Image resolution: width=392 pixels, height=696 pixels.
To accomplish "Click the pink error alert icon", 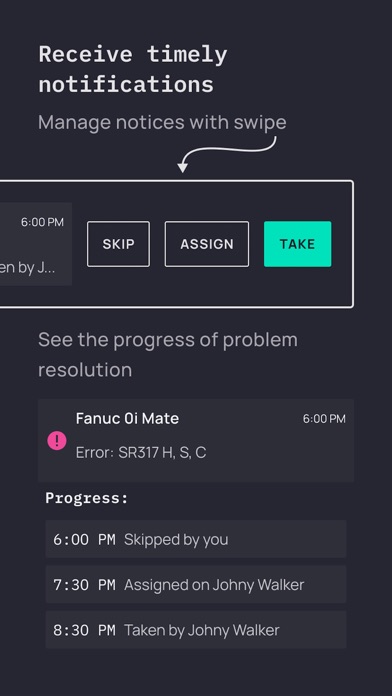I will pos(57,441).
